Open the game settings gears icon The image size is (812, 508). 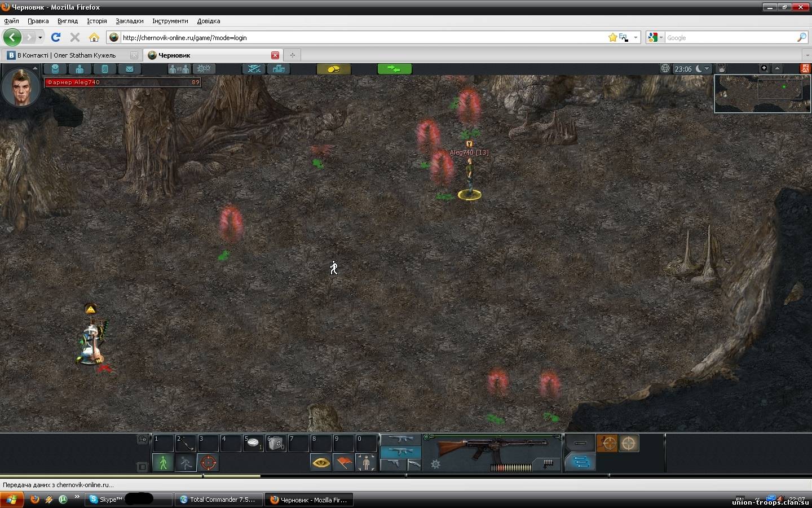(204, 69)
